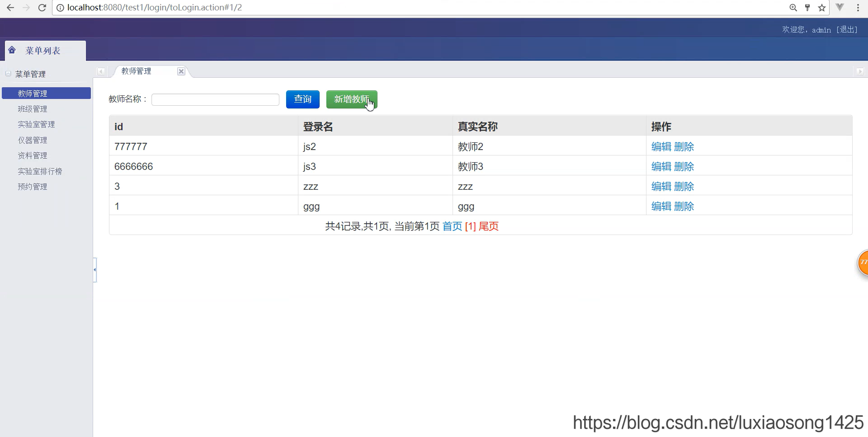Edit the zzz teacher row
868x437 pixels.
pos(661,186)
